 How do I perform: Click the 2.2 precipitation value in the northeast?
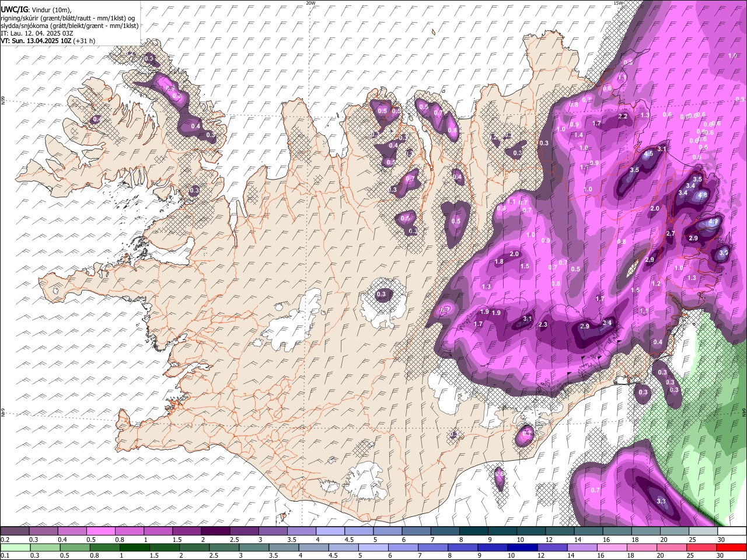point(623,116)
